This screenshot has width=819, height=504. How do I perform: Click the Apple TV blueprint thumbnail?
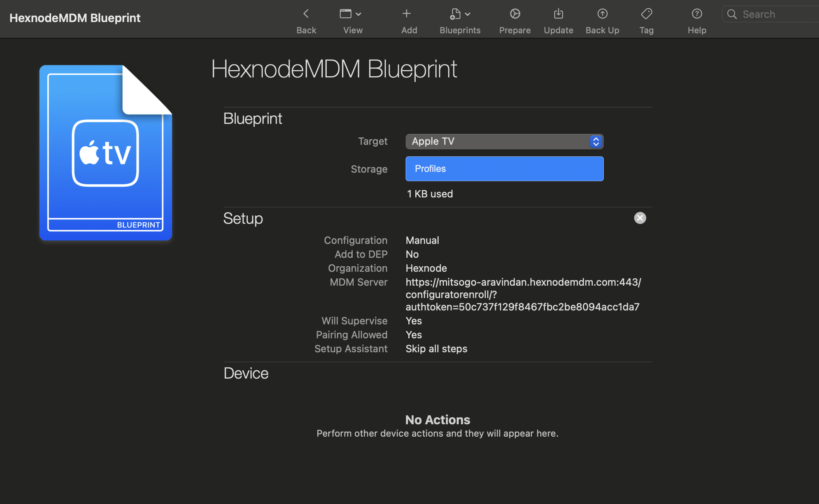pyautogui.click(x=105, y=153)
